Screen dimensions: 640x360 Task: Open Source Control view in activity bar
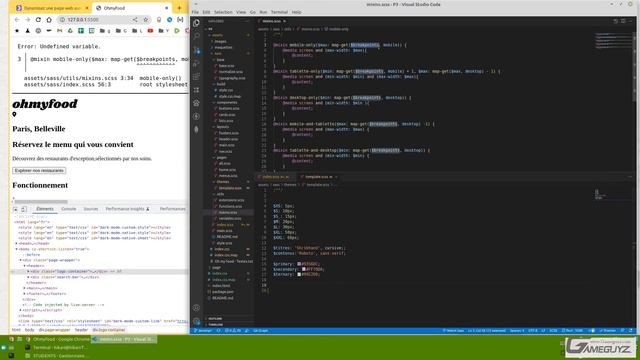pyautogui.click(x=196, y=51)
